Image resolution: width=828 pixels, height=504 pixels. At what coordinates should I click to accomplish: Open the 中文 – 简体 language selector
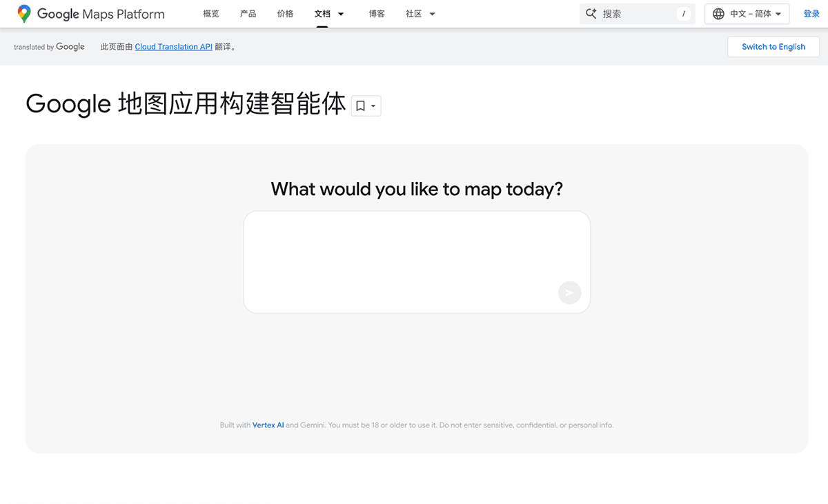[747, 13]
